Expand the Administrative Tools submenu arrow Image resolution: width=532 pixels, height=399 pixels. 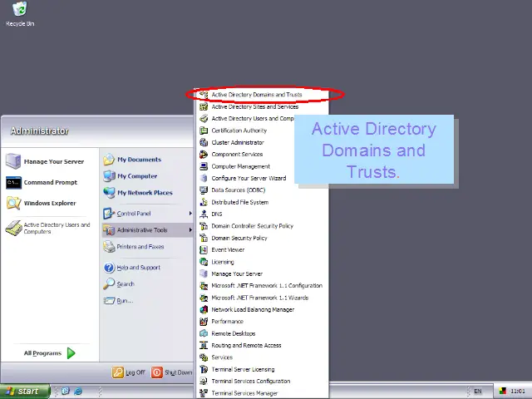[x=190, y=230]
